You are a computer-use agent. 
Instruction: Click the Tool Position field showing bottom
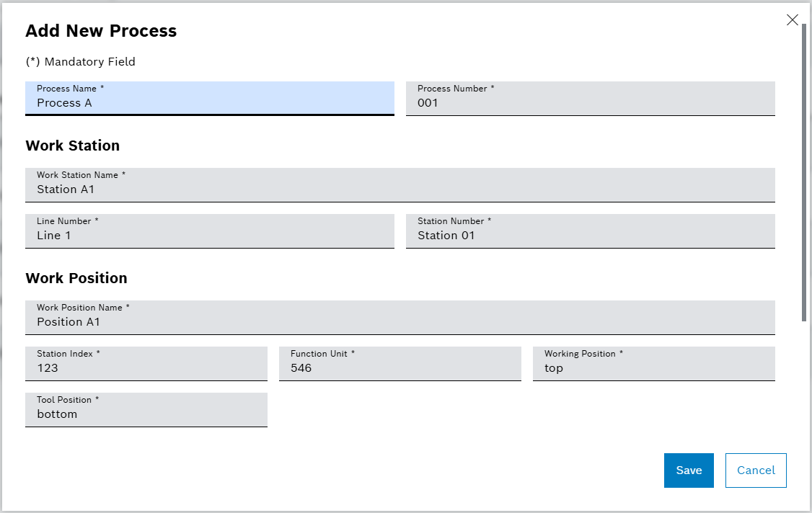pyautogui.click(x=146, y=410)
